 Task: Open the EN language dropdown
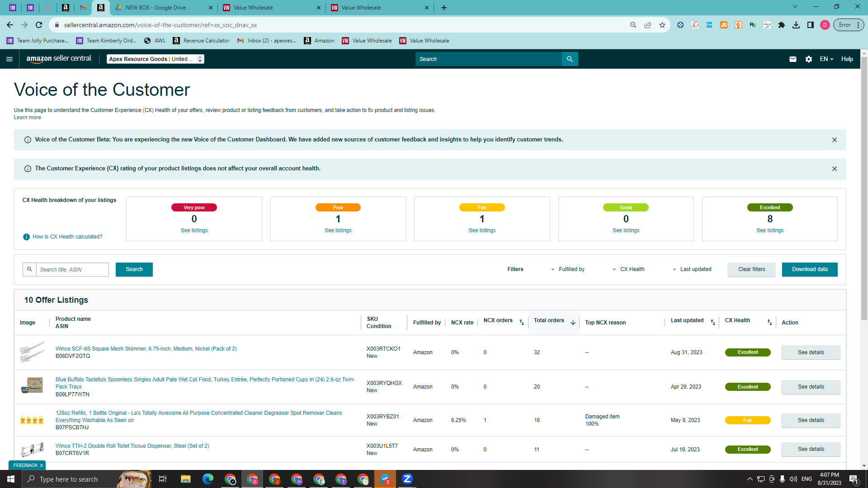click(826, 59)
